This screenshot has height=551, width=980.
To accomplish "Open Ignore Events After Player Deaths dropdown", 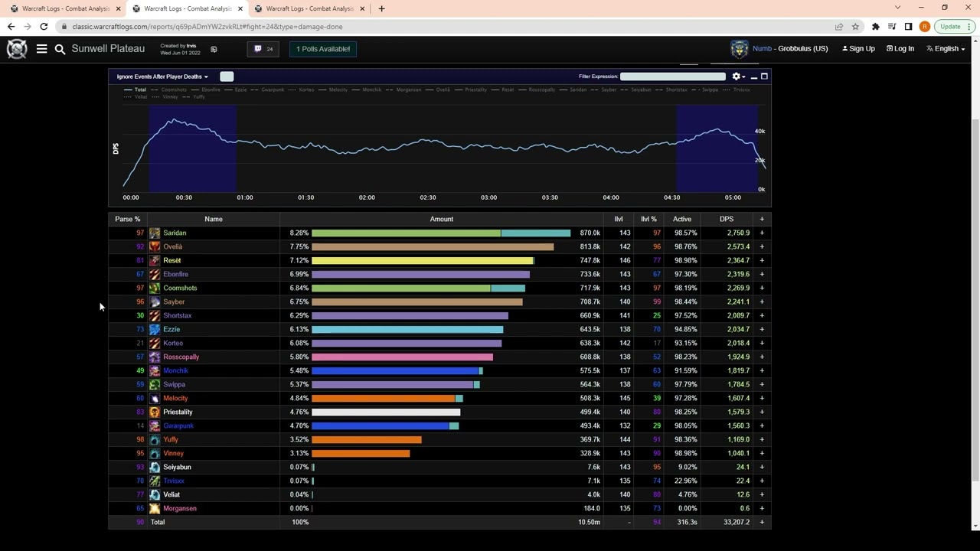I will [162, 77].
